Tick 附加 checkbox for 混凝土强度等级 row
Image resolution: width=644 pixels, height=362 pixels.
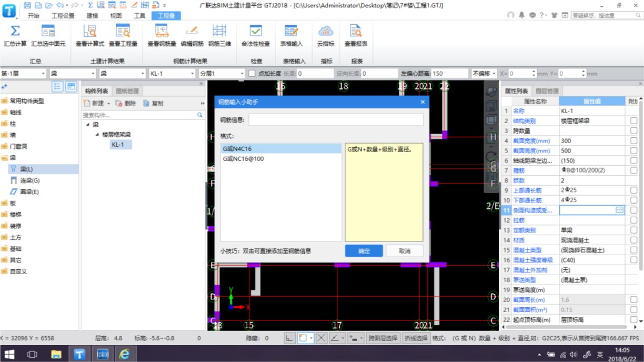pos(633,260)
